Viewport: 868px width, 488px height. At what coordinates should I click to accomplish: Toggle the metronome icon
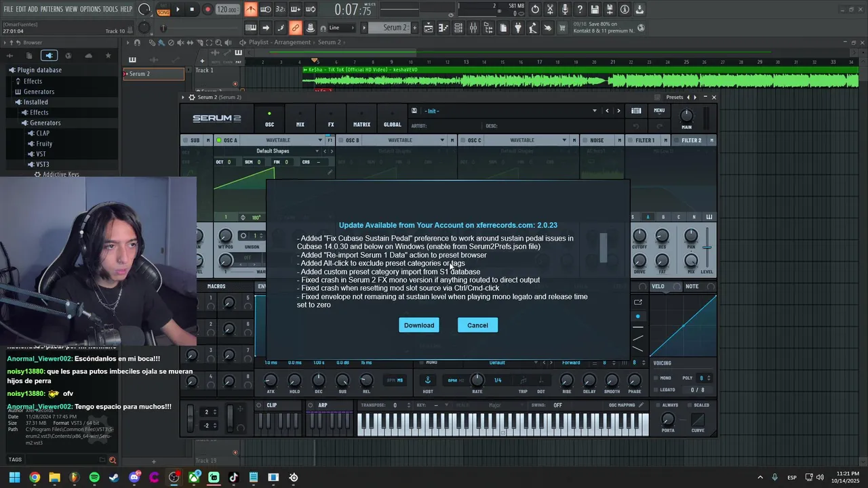coord(251,9)
